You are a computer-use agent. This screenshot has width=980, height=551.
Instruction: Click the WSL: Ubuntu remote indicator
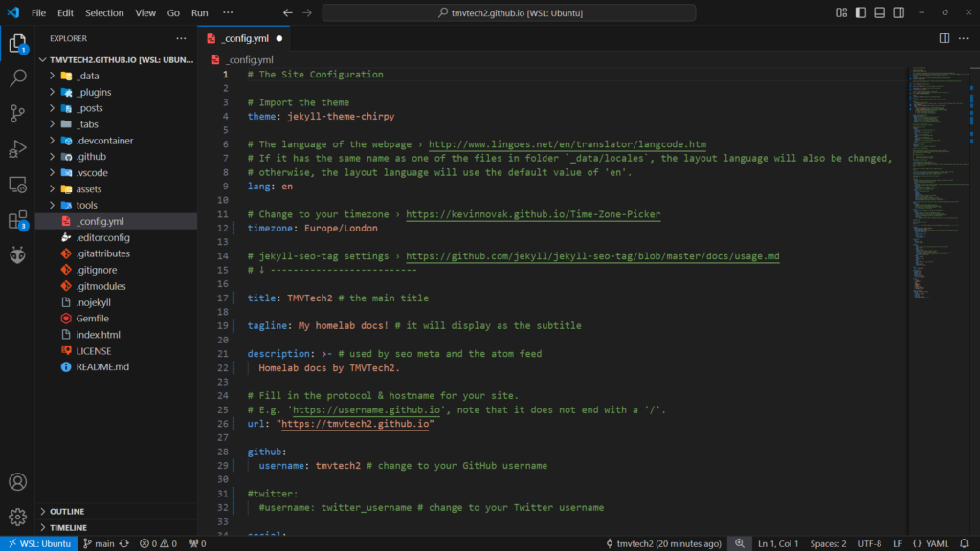click(39, 543)
